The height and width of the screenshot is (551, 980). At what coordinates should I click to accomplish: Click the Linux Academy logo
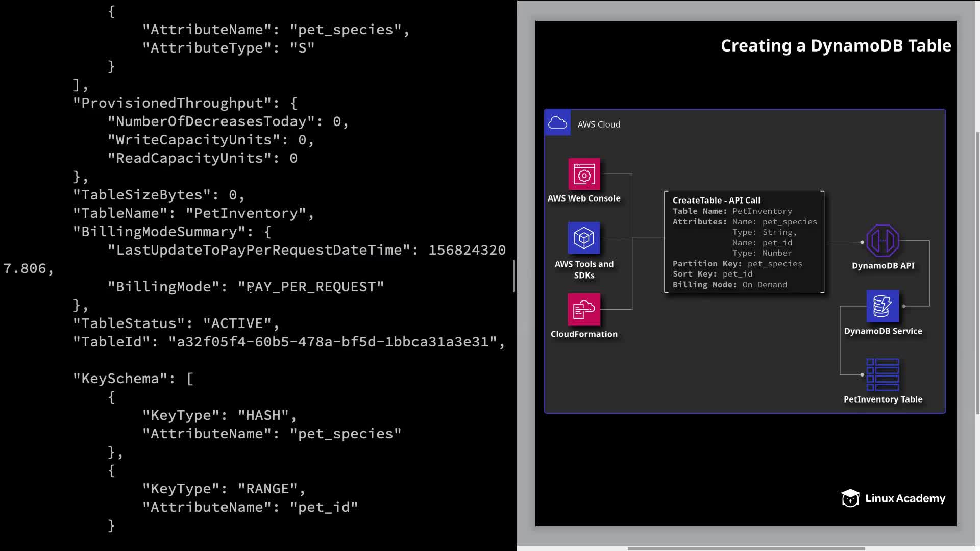[893, 498]
